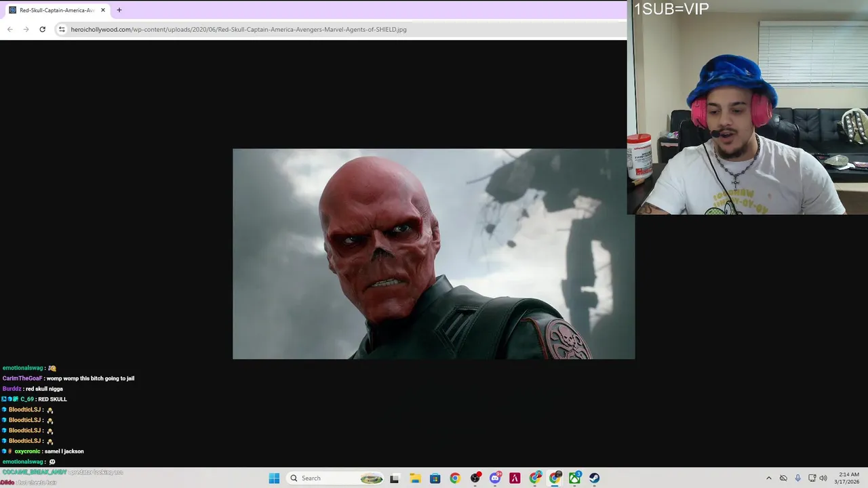The height and width of the screenshot is (488, 868).
Task: Click the chat message "RED SKULL" by C_69
Action: [52, 399]
